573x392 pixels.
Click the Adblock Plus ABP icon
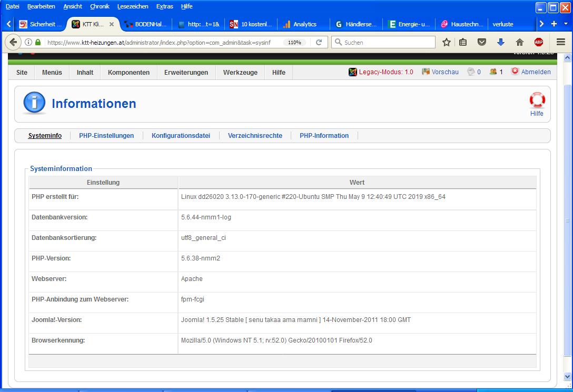pos(538,42)
